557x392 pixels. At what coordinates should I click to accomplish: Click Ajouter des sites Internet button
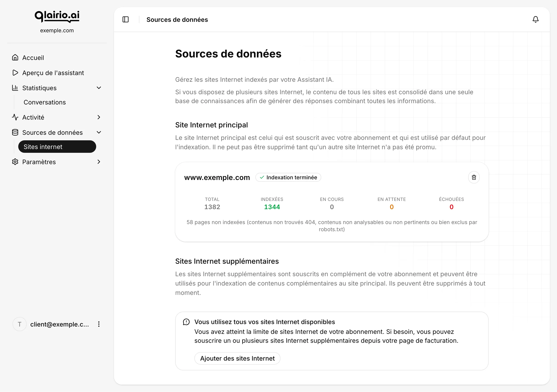click(237, 359)
